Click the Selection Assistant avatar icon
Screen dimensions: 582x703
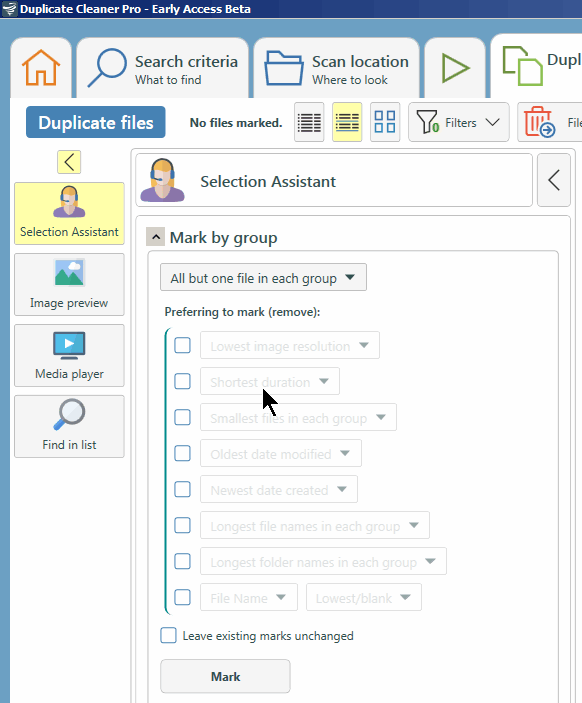point(162,180)
